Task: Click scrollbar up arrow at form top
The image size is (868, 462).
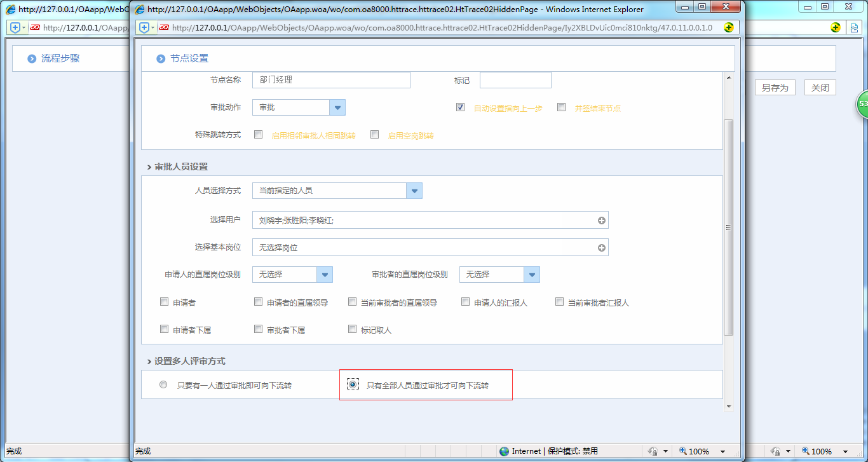Action: (729, 78)
